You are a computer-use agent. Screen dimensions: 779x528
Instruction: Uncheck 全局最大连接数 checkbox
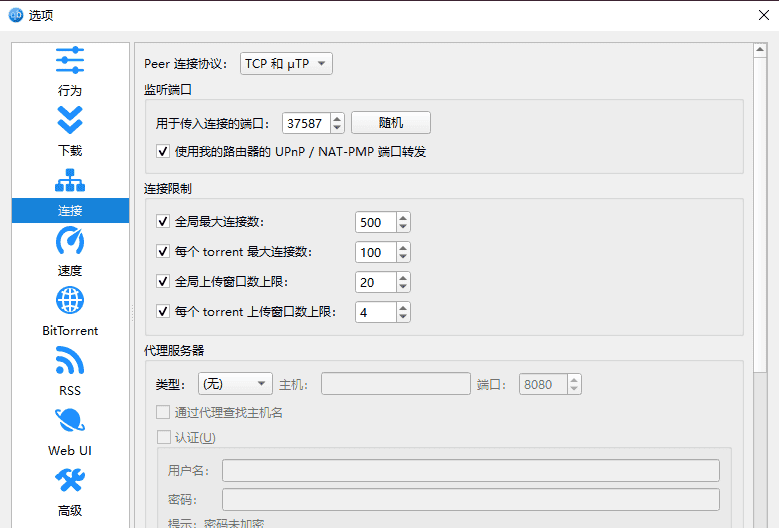pyautogui.click(x=163, y=221)
